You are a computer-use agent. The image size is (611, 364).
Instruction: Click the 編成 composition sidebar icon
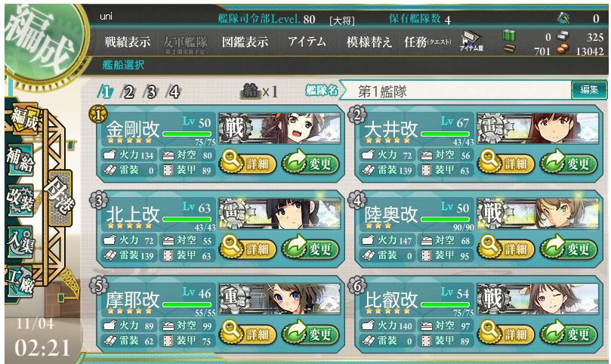pyautogui.click(x=24, y=119)
